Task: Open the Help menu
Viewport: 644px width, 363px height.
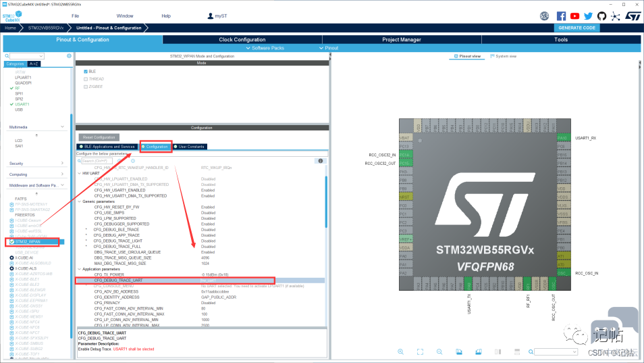Action: tap(166, 16)
